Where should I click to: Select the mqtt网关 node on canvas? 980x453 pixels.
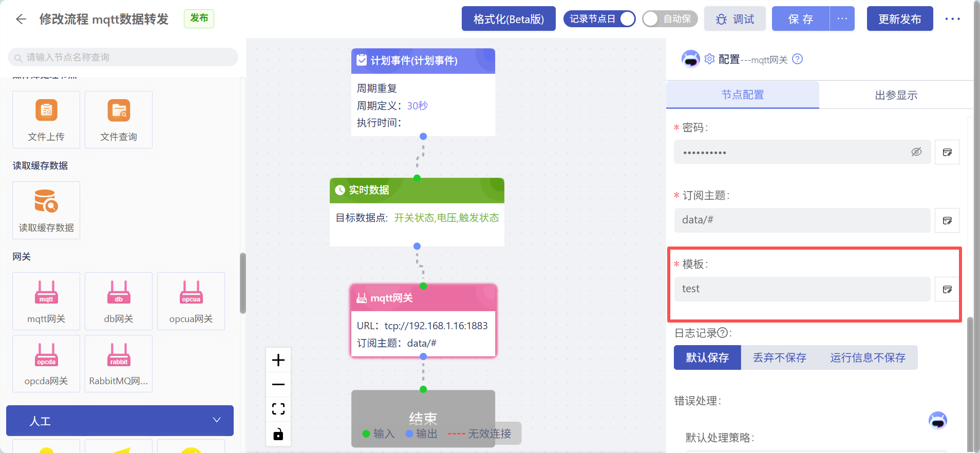tap(423, 321)
